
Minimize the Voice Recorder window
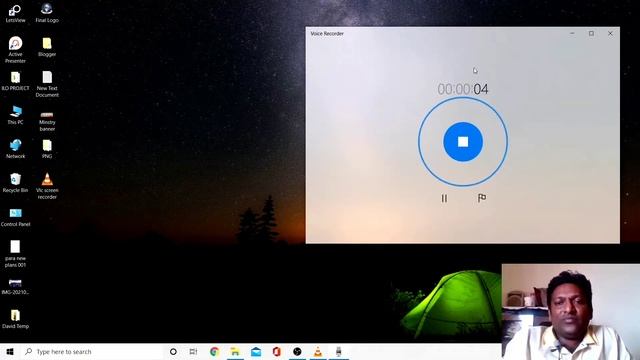[572, 33]
